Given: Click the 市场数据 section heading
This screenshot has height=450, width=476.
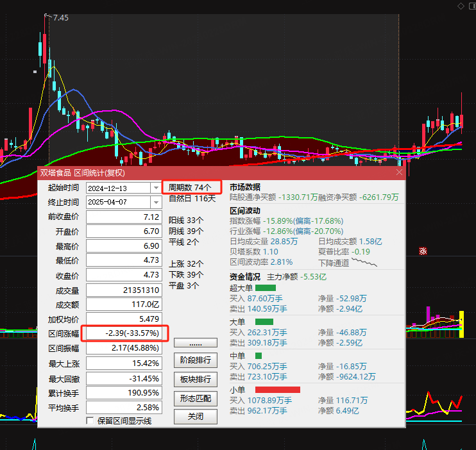Looking at the screenshot, I should point(245,187).
